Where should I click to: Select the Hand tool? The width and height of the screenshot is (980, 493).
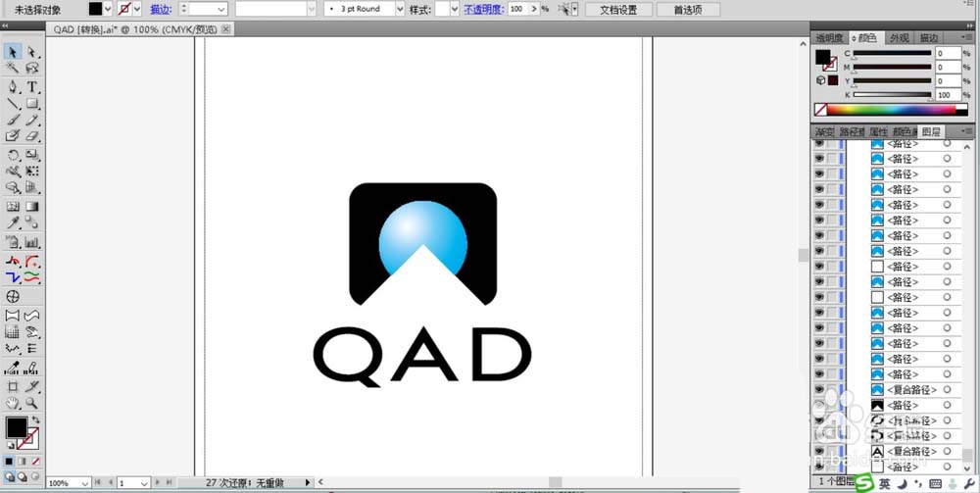click(13, 403)
